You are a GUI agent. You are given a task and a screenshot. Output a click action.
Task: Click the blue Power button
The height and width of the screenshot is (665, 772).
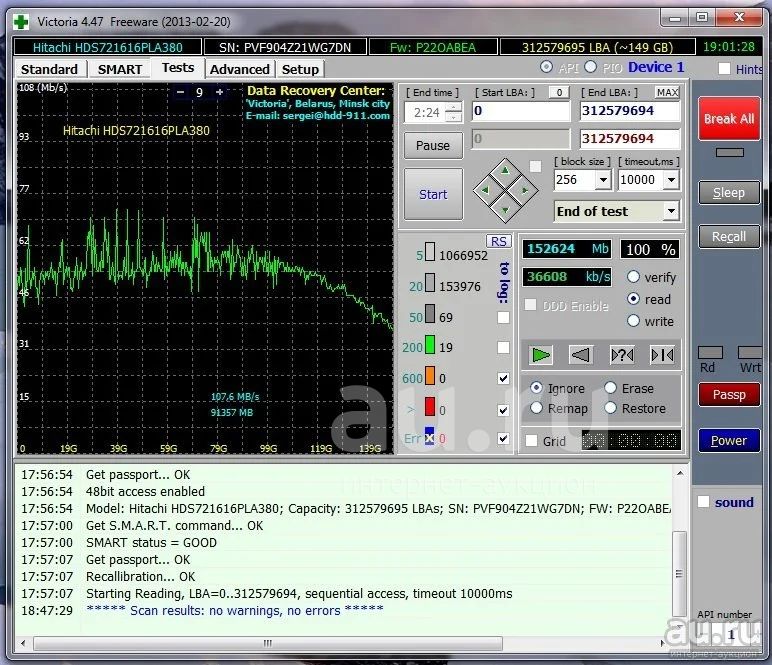(729, 440)
